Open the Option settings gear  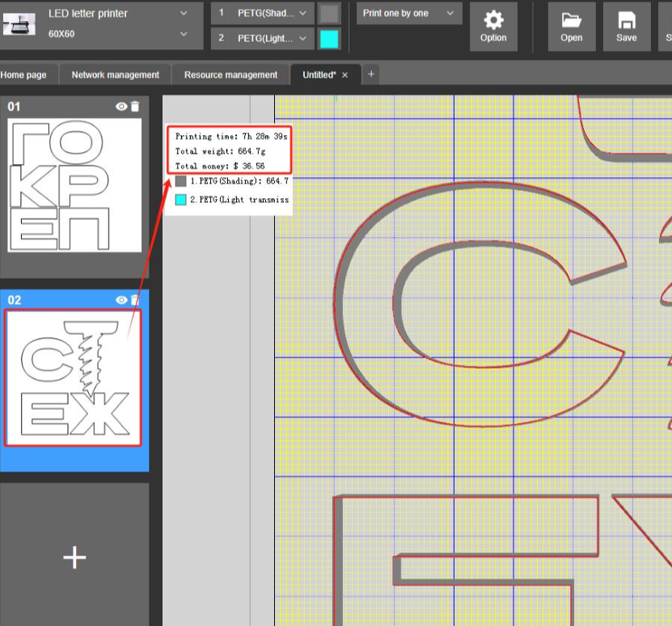[492, 26]
